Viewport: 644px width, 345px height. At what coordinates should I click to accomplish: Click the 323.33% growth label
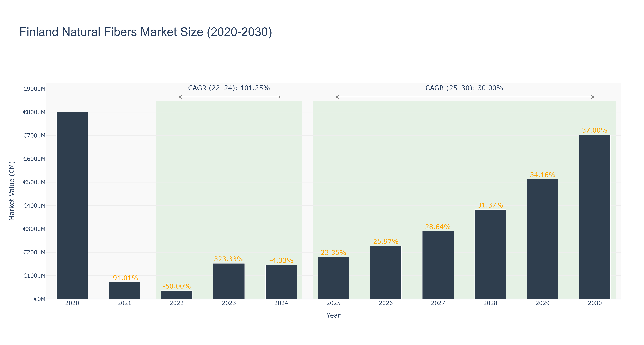pos(229,259)
